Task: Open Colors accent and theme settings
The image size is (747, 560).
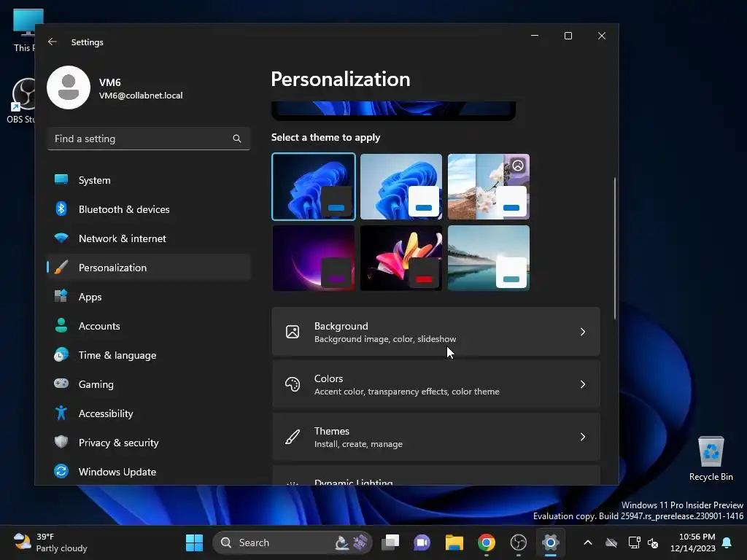Action: (x=436, y=384)
